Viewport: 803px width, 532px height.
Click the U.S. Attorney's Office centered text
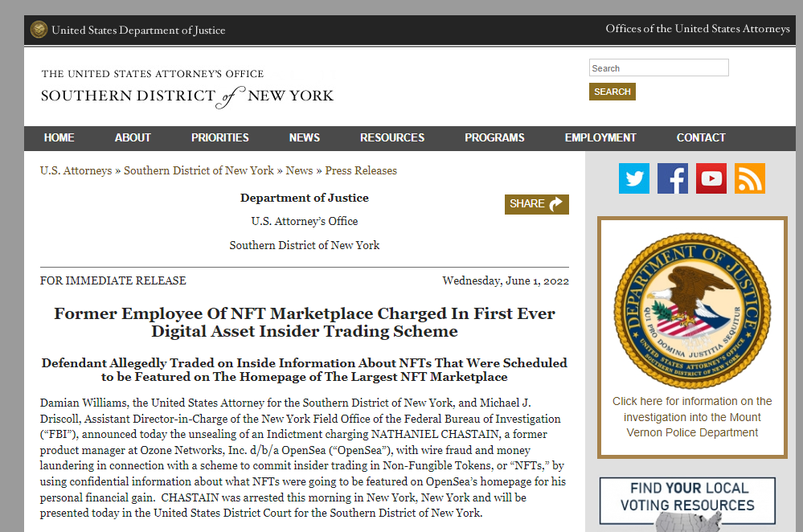304,221
